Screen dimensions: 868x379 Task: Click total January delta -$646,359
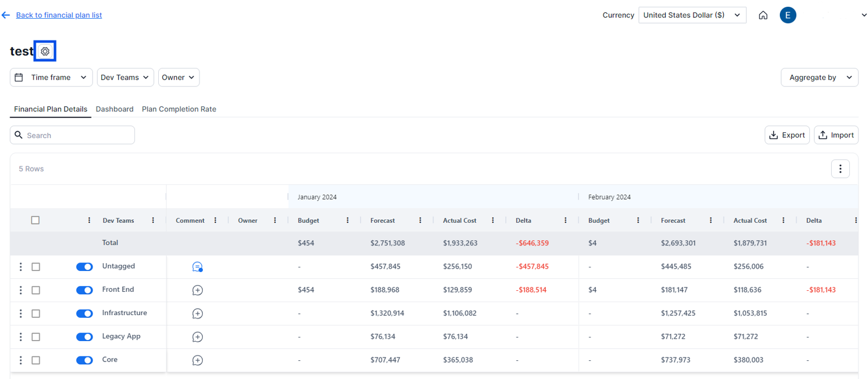532,243
